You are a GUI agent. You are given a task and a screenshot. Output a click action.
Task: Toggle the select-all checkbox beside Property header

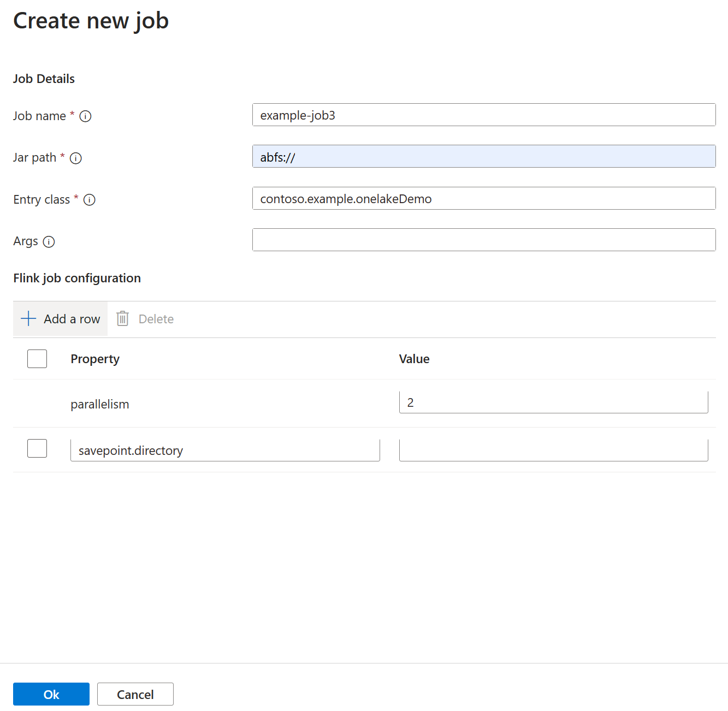(37, 359)
